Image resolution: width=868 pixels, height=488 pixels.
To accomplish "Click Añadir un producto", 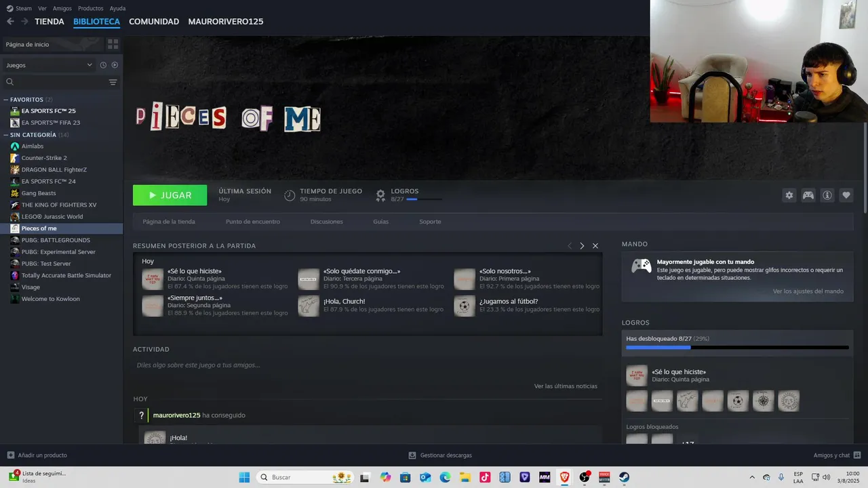I will pos(37,455).
